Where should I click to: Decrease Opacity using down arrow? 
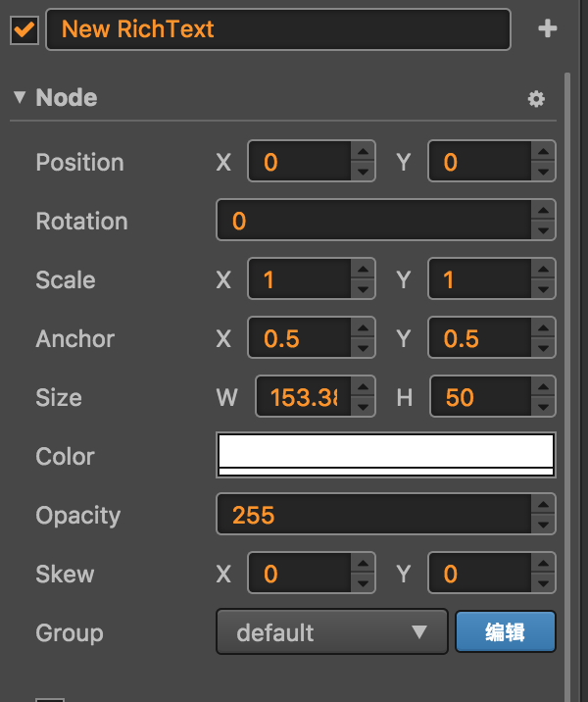pyautogui.click(x=543, y=525)
